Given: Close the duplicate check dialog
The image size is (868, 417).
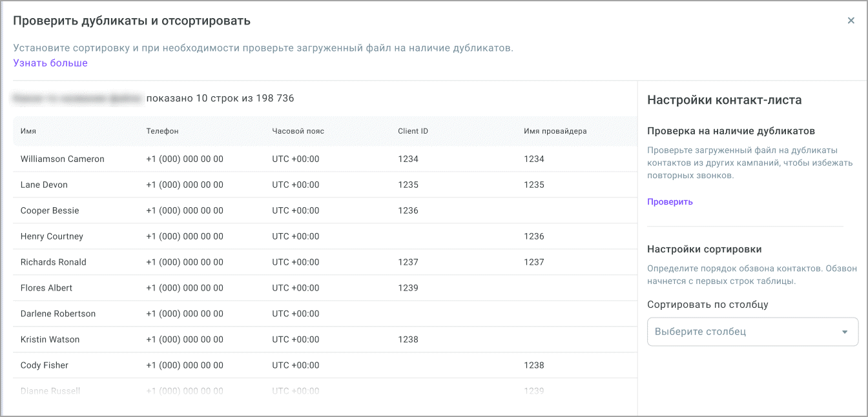Looking at the screenshot, I should click(851, 21).
